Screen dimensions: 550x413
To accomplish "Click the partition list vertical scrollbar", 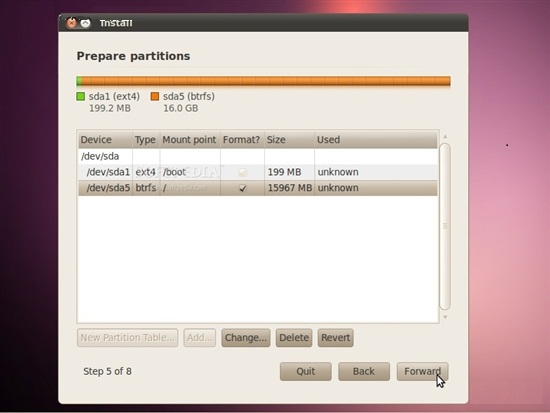I will (445, 227).
